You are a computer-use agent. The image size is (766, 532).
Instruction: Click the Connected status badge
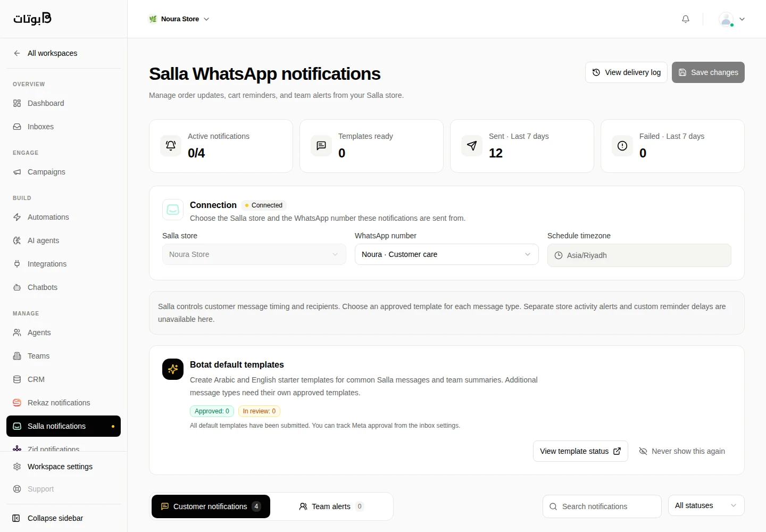[264, 205]
